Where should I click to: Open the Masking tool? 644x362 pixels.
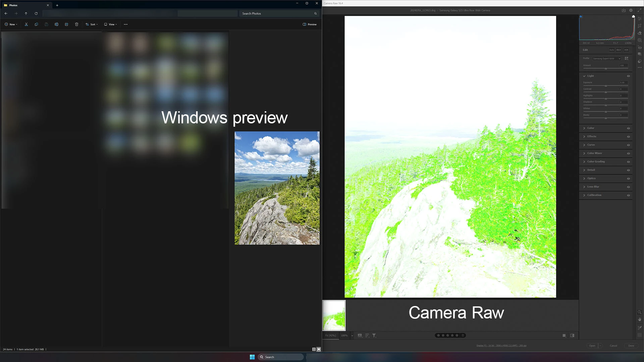640,40
